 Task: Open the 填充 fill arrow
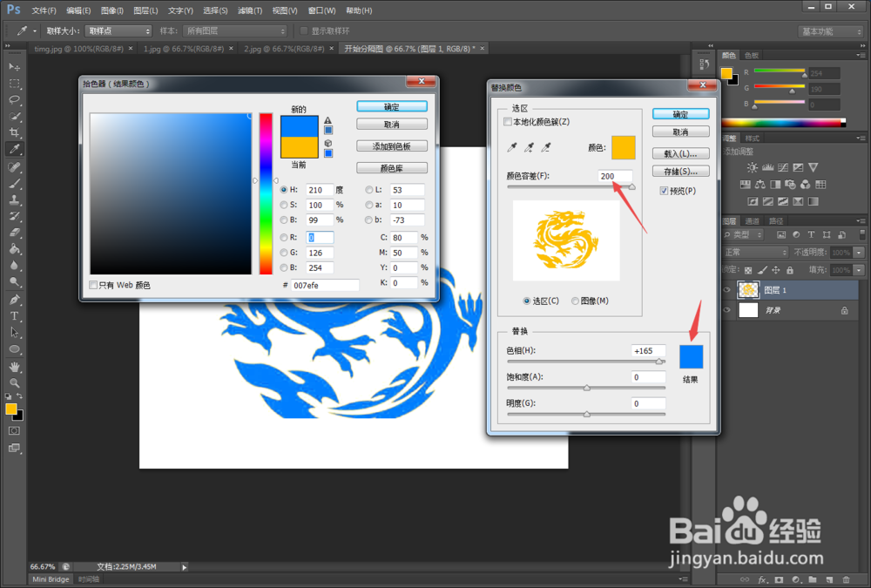coord(860,270)
